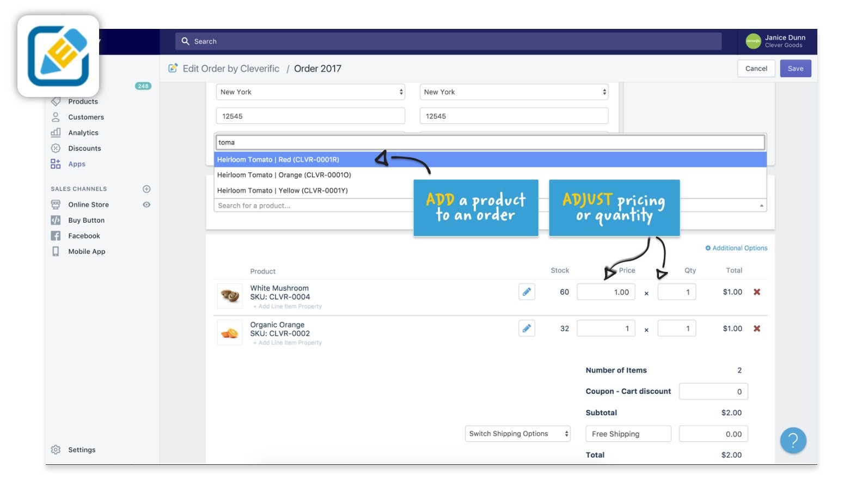Screen dimensions: 868x497
Task: Click the Analytics chart icon
Action: [x=56, y=132]
